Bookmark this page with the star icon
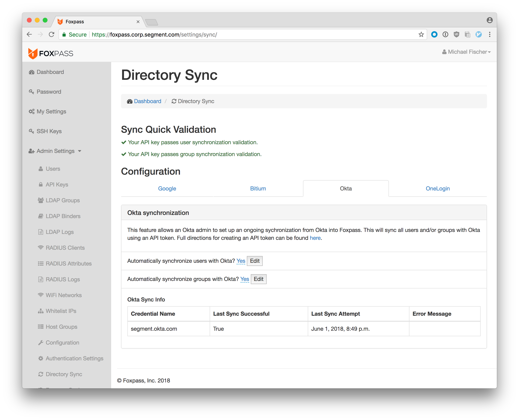The width and height of the screenshot is (519, 420). pos(421,35)
